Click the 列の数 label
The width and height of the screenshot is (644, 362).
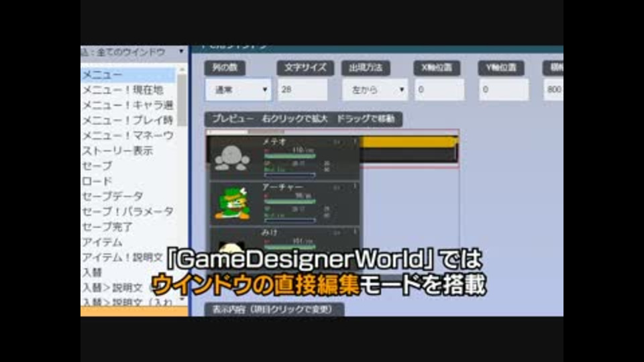(225, 68)
